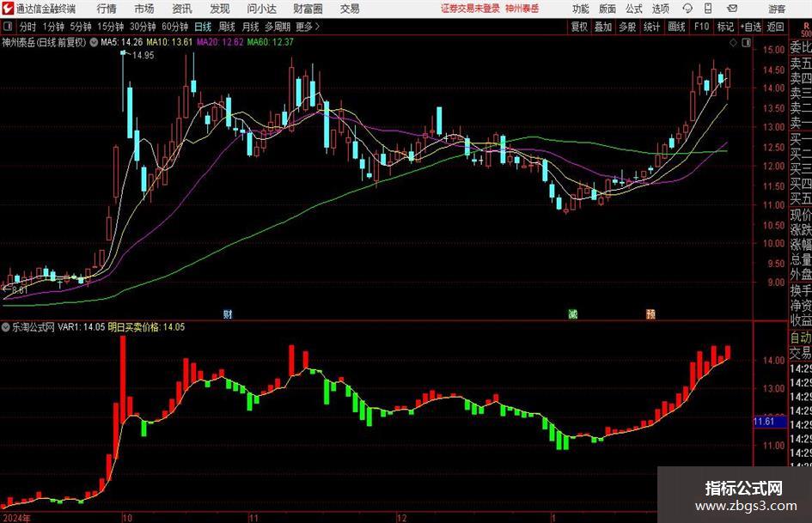
Task: Toggle the left side panel icon
Action: [7, 27]
